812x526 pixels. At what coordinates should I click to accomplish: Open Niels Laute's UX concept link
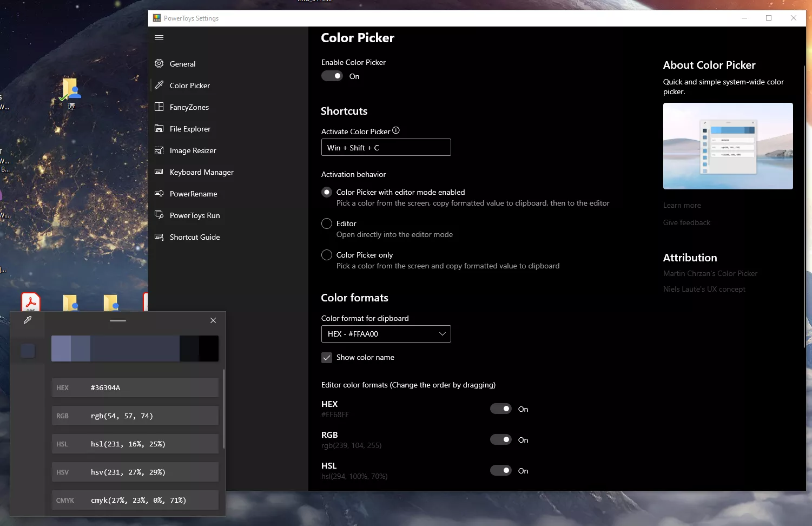point(704,289)
